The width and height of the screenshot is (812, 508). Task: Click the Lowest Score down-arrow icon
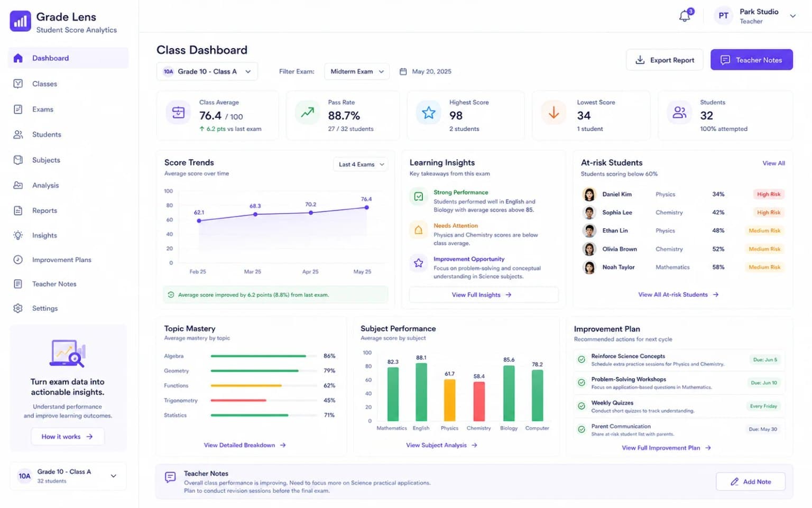(553, 113)
